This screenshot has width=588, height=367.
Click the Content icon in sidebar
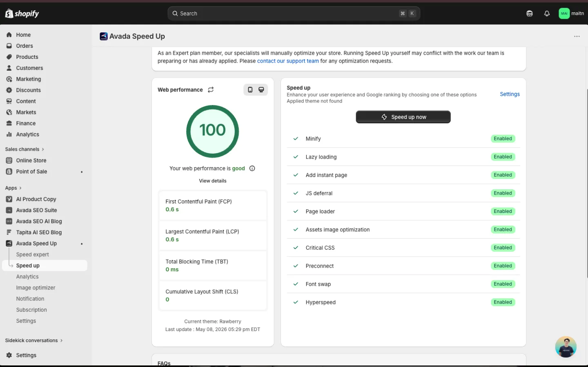point(9,101)
